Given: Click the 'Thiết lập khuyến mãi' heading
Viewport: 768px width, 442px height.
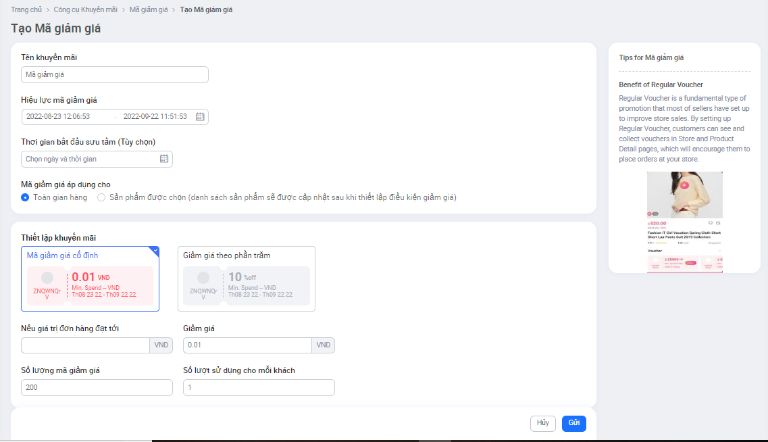Looking at the screenshot, I should (58, 238).
